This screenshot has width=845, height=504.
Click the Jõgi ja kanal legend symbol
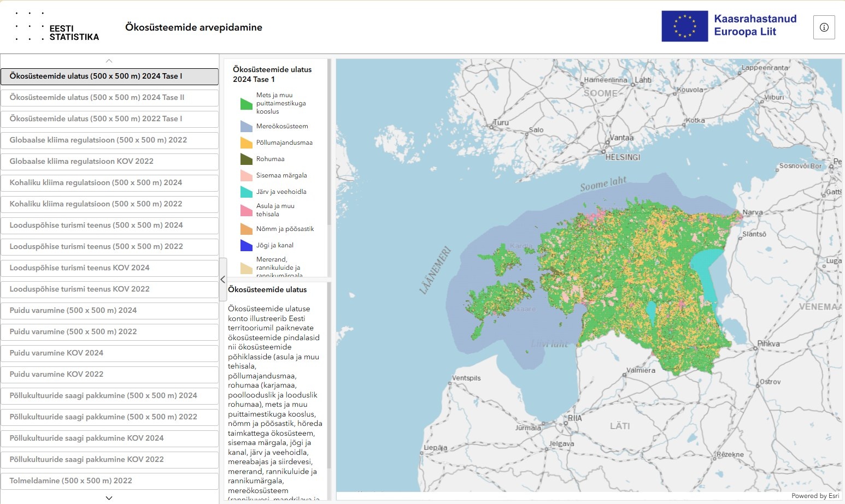pos(246,245)
